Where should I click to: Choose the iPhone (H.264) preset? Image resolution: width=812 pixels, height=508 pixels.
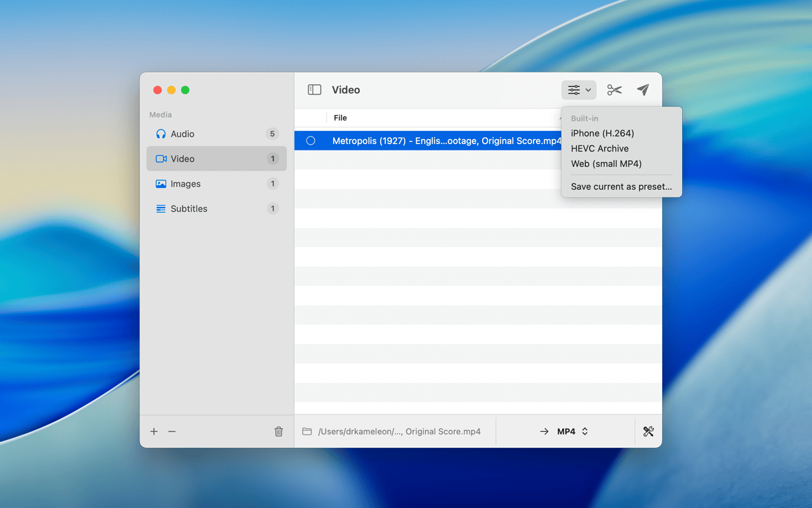603,133
